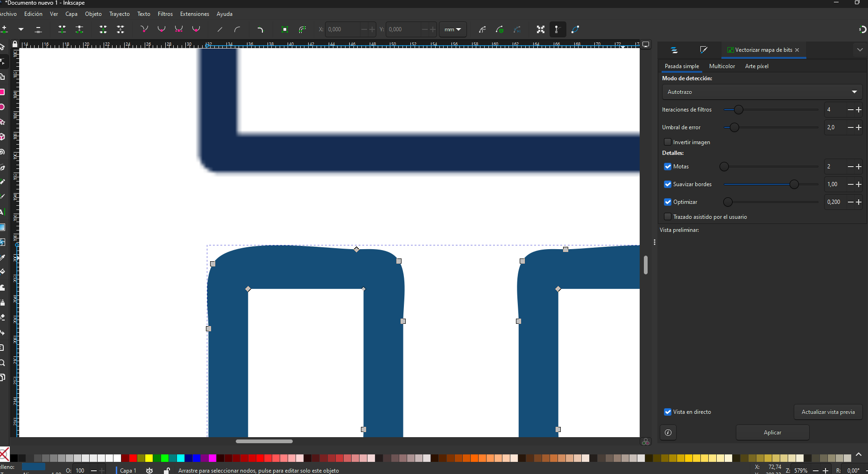Pick the Circle/Ellipse tool
Image resolution: width=868 pixels, height=474 pixels.
(2, 107)
